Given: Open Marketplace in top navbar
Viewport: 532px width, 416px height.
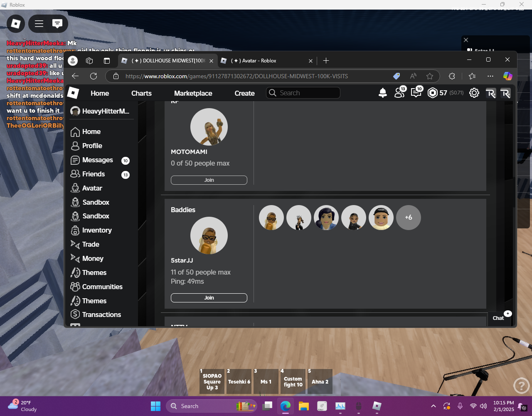Looking at the screenshot, I should point(193,93).
